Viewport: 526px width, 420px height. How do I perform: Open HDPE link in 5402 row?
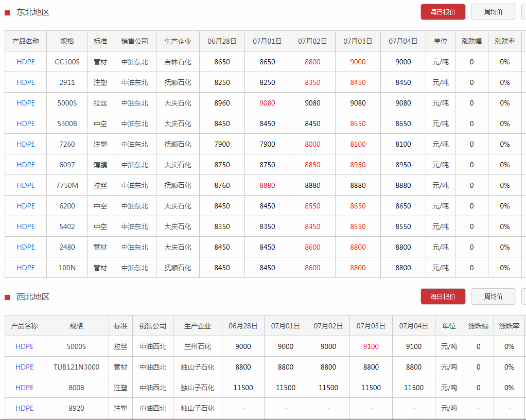[x=26, y=226]
